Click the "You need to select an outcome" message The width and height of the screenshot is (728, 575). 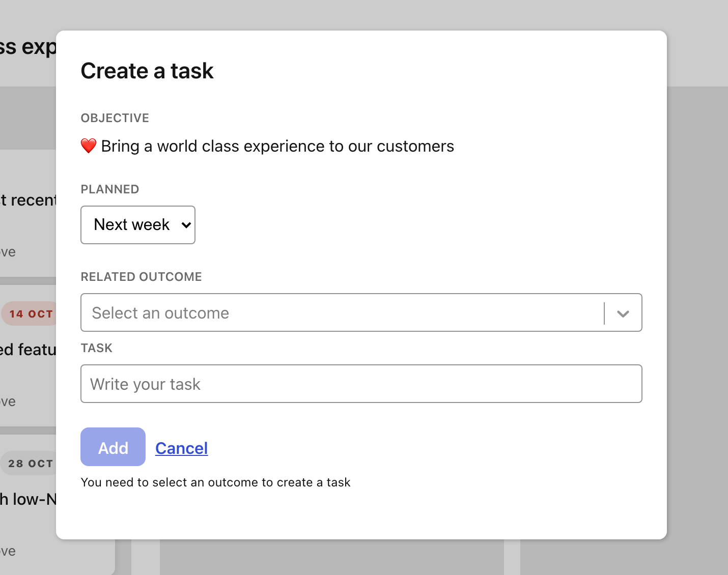pos(215,482)
